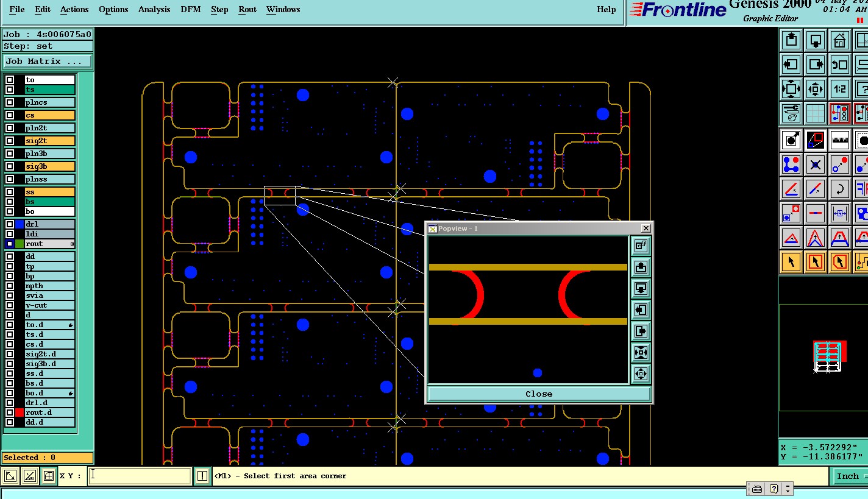Image resolution: width=868 pixels, height=499 pixels.
Task: Click the blue color swatch beside drl layer
Action: tap(20, 224)
